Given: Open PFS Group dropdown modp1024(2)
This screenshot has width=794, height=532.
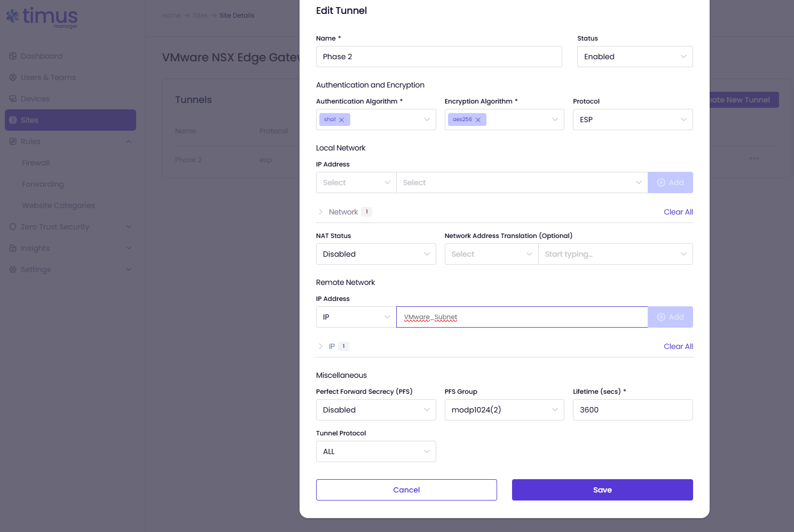Looking at the screenshot, I should point(504,410).
